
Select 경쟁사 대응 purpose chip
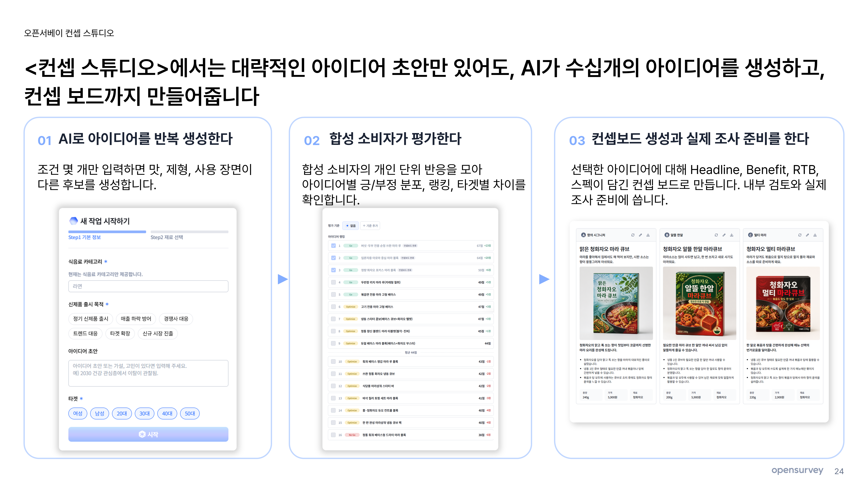point(176,319)
